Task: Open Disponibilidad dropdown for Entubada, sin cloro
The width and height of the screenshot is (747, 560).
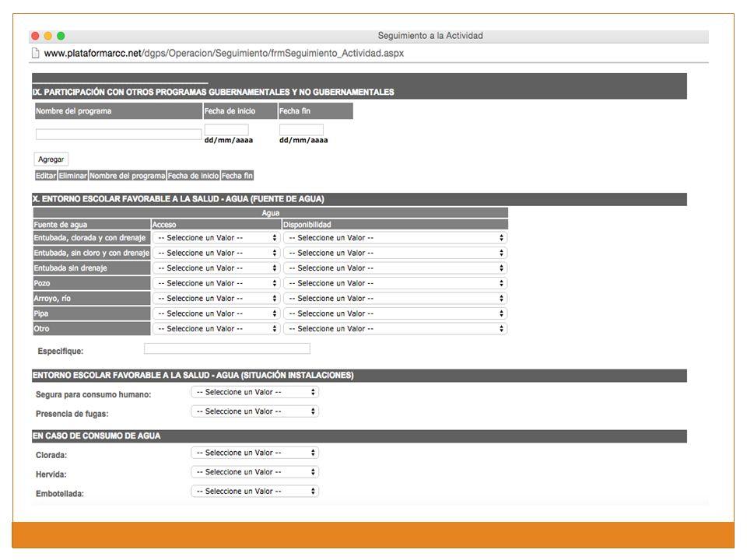Action: pos(395,253)
